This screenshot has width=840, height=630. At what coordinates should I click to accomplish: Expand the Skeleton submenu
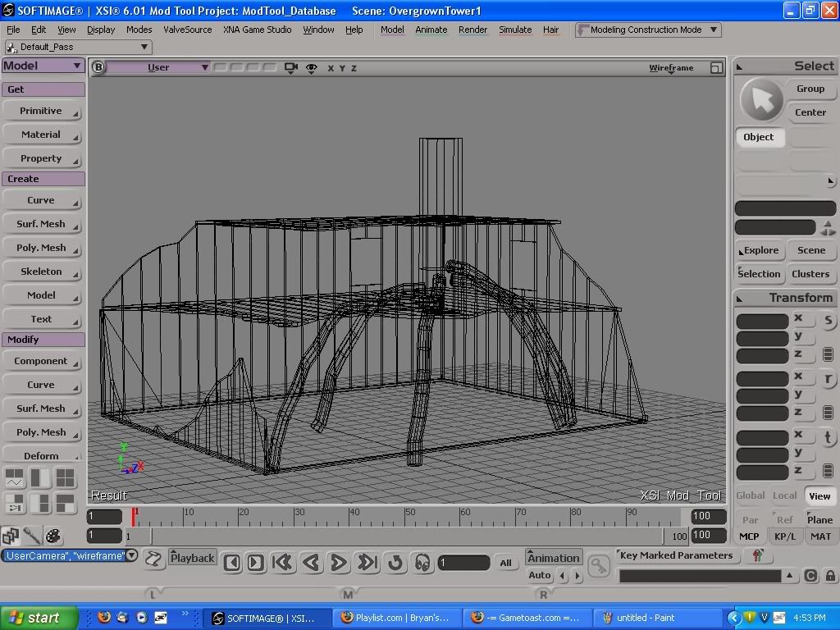43,272
